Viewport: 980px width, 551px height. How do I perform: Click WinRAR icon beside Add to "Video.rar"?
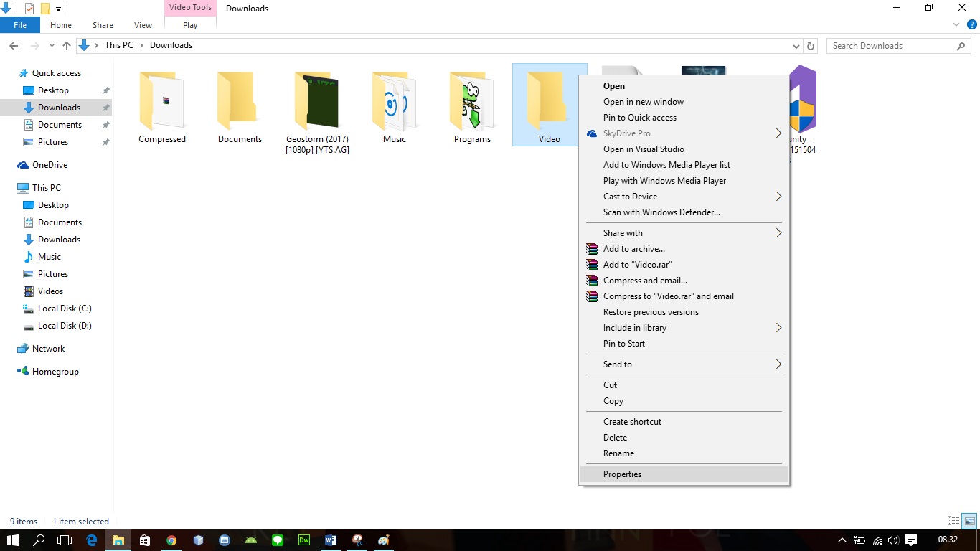click(x=592, y=265)
